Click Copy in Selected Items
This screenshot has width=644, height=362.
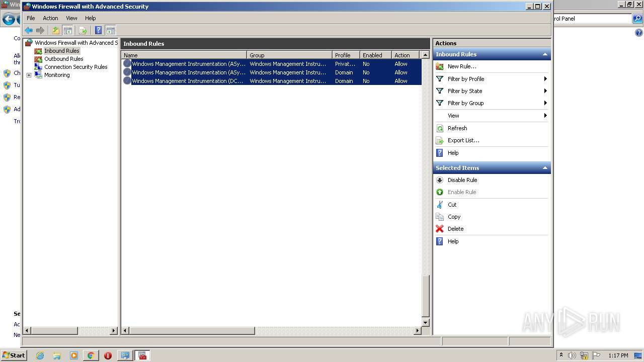(x=454, y=217)
